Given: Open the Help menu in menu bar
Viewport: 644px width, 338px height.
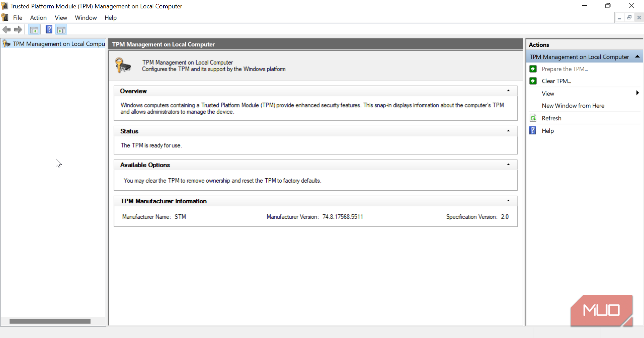Looking at the screenshot, I should click(x=110, y=18).
